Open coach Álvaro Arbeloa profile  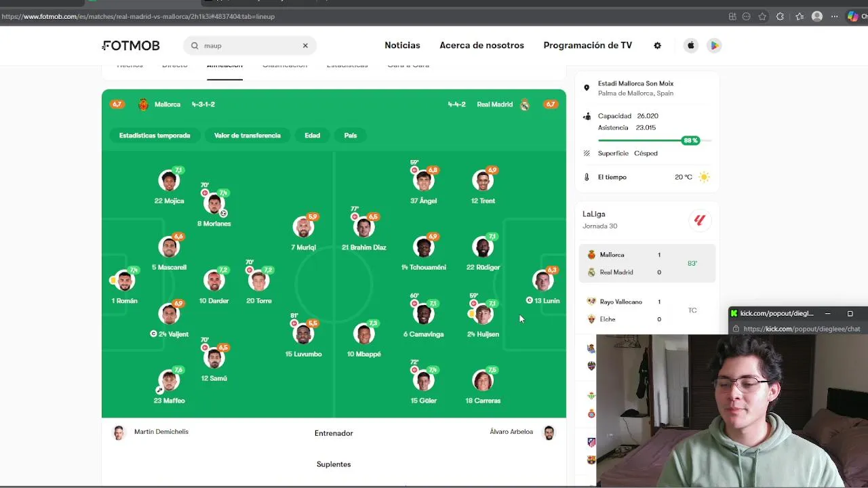(522, 432)
